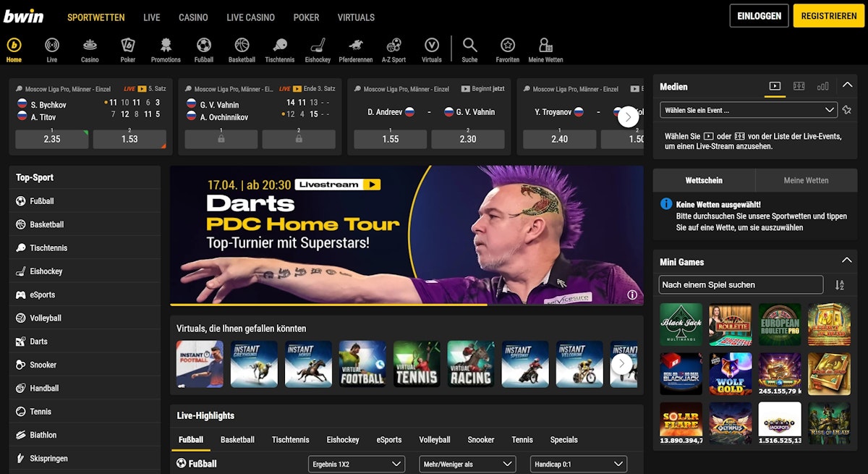Viewport: 868px width, 474px height.
Task: Open Virtual Football game thumbnail
Action: click(x=362, y=364)
